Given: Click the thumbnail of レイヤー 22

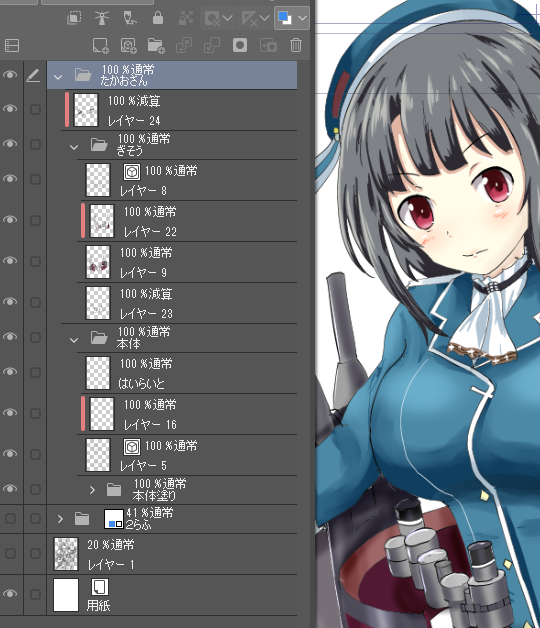Looking at the screenshot, I should 102,221.
